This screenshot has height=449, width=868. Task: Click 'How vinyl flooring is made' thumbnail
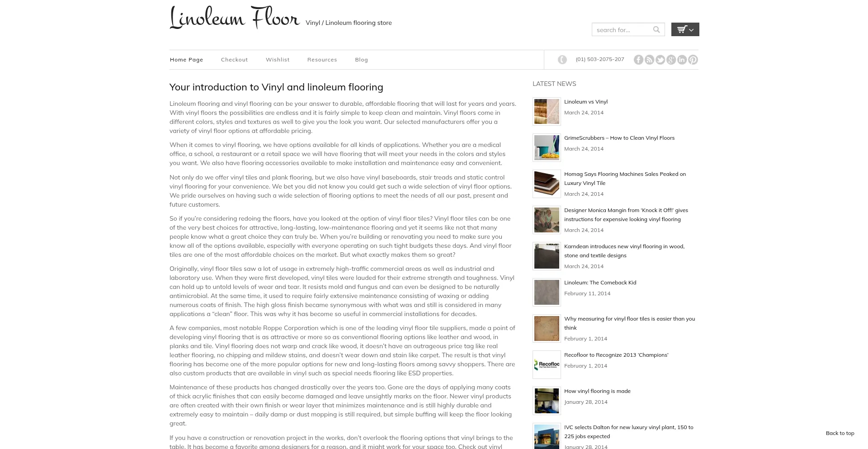coord(547,401)
